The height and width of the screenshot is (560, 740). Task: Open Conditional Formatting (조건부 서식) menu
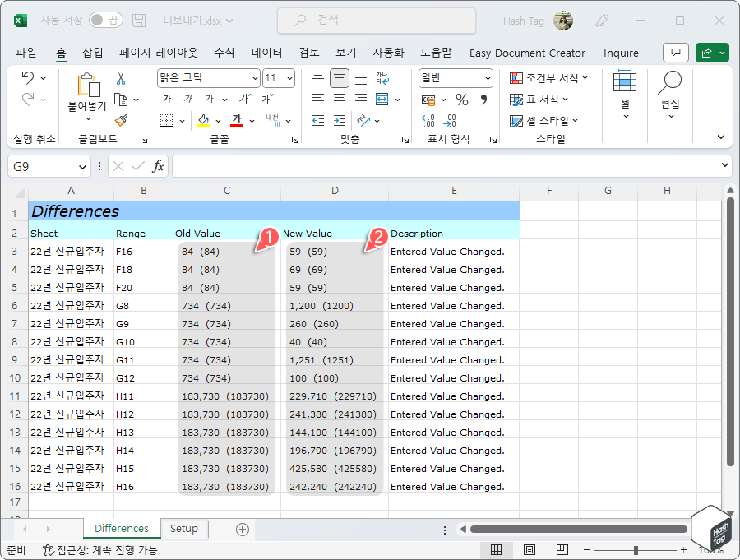pyautogui.click(x=549, y=78)
